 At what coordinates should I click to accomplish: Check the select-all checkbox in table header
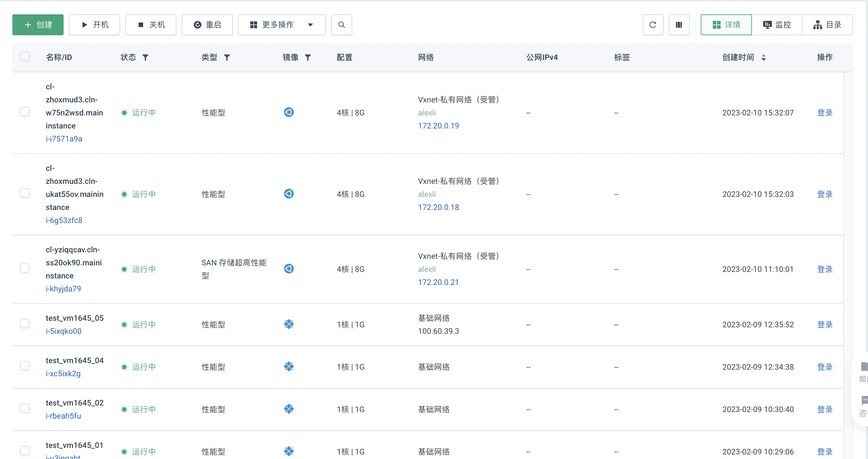[25, 56]
